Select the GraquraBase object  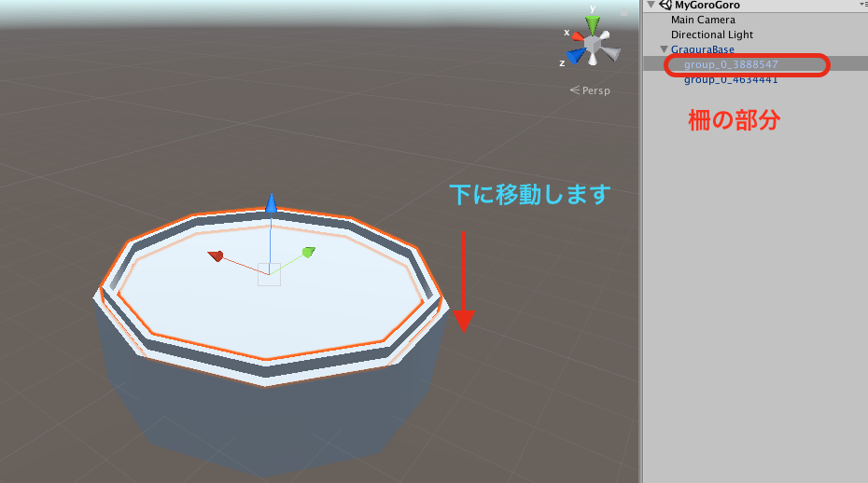tap(703, 50)
